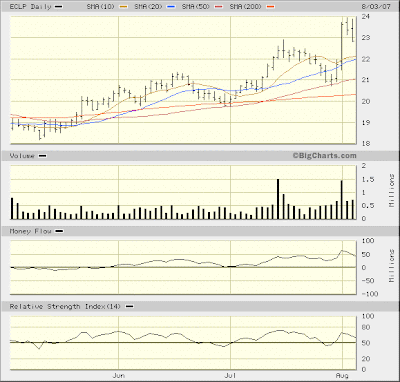The image size is (400, 382).
Task: Select the red SMA(50) legend color marker
Action: coord(219,7)
